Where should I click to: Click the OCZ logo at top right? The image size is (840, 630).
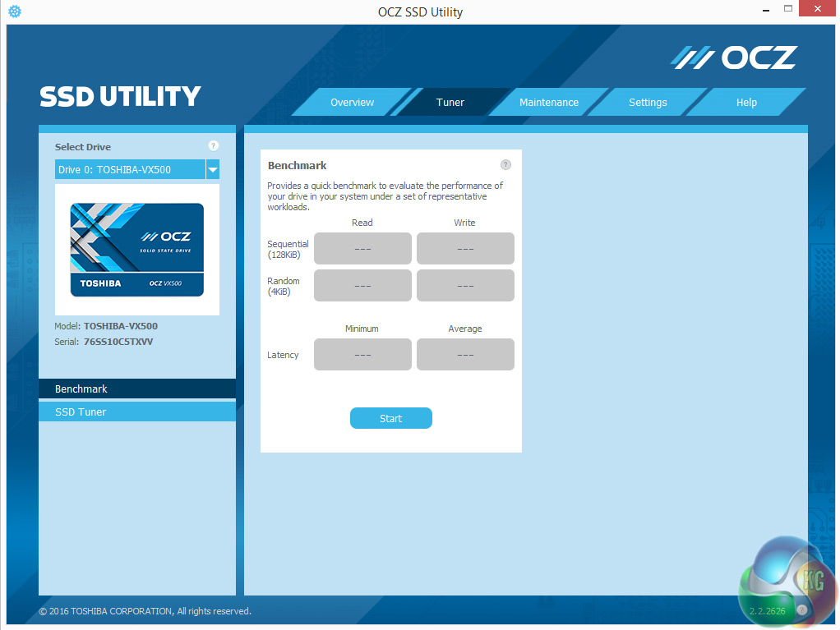[734, 57]
